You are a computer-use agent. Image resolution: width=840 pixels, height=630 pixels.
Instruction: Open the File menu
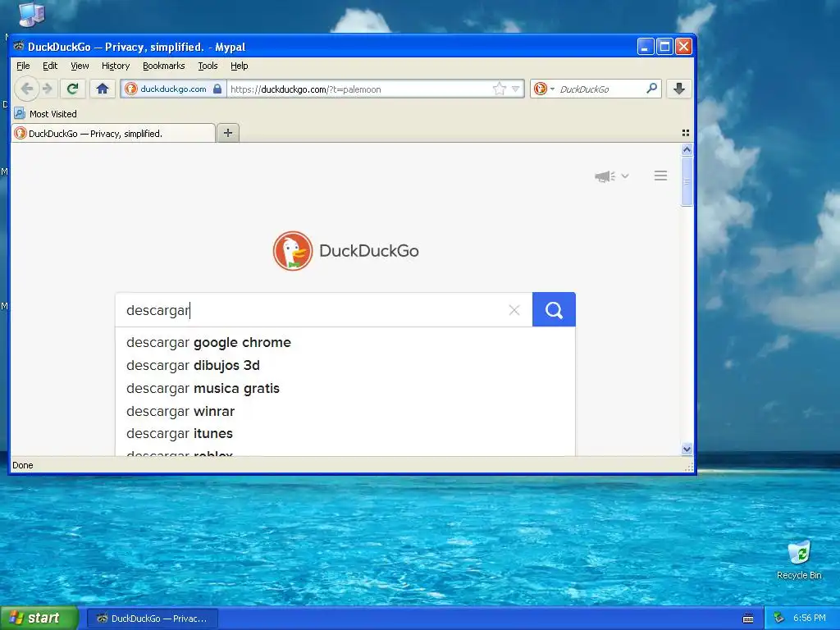click(23, 66)
